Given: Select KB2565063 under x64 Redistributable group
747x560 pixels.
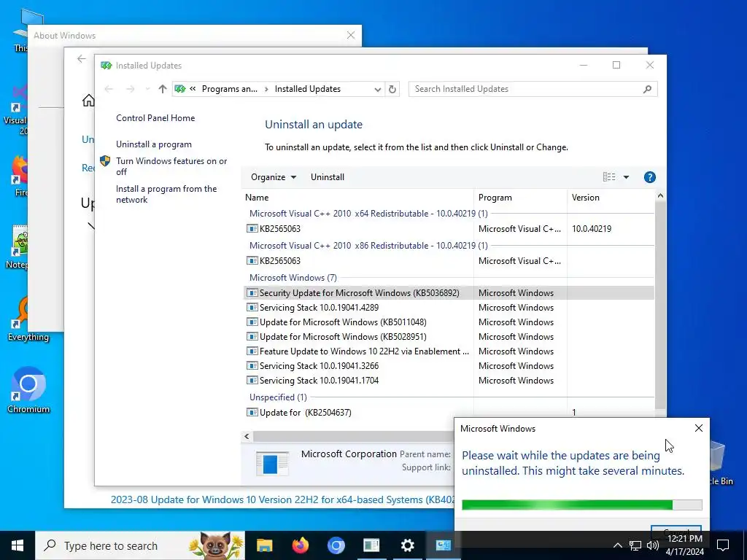Looking at the screenshot, I should coord(449,228).
